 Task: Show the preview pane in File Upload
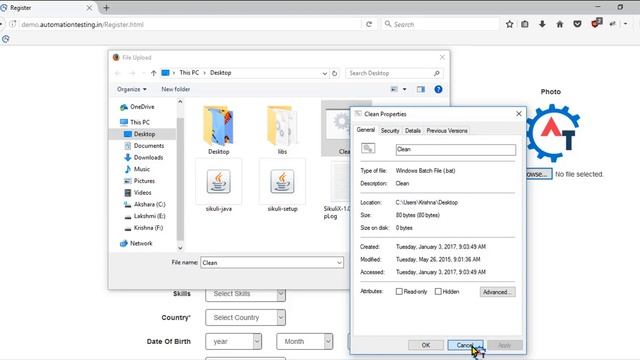click(x=421, y=89)
